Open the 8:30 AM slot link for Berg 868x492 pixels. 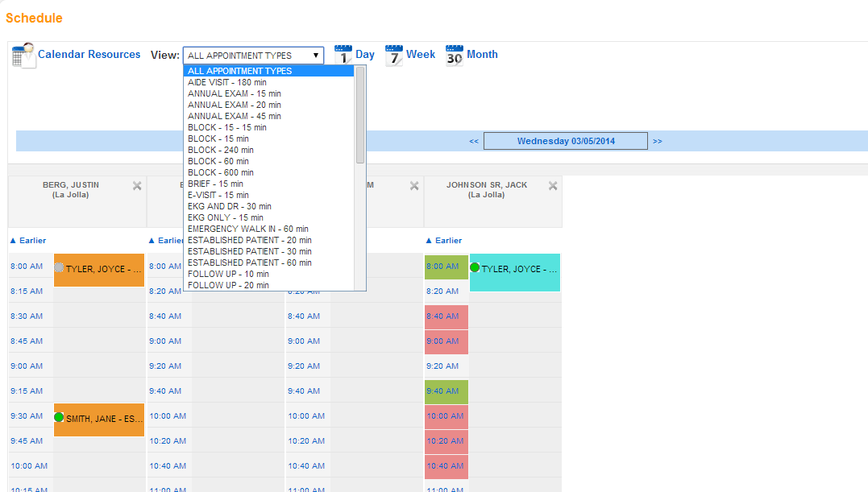click(27, 316)
